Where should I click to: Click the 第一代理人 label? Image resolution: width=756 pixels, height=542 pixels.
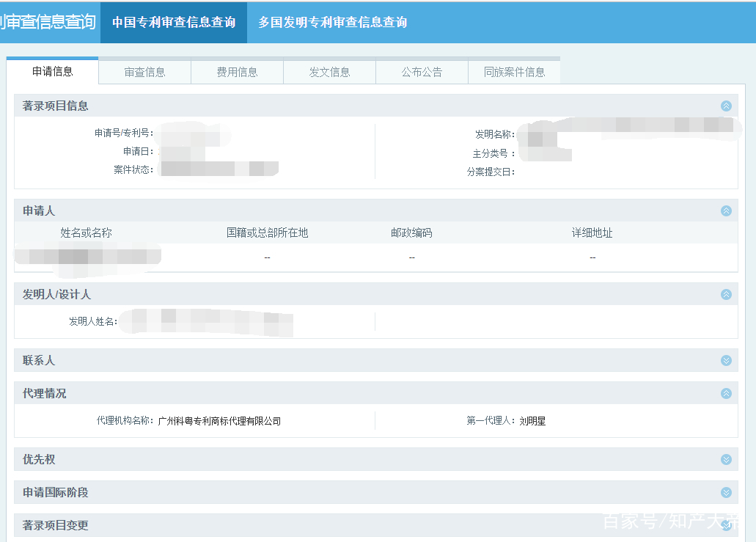(x=491, y=421)
